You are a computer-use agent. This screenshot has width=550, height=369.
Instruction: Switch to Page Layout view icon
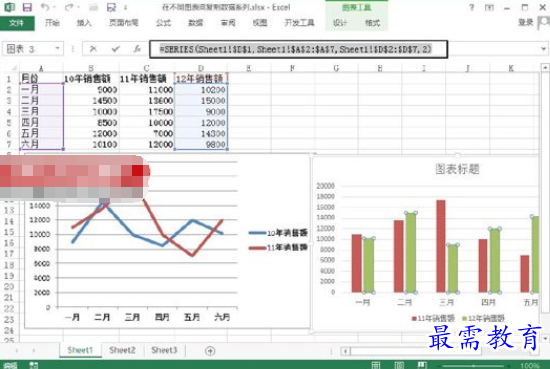coord(399,365)
